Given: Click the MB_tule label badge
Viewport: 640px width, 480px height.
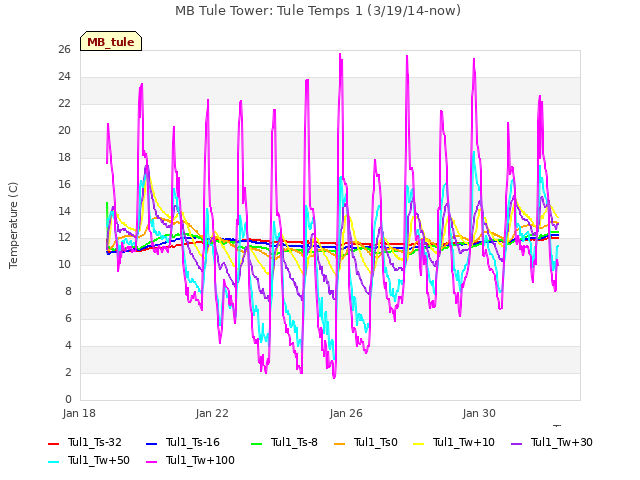Looking at the screenshot, I should click(x=111, y=41).
